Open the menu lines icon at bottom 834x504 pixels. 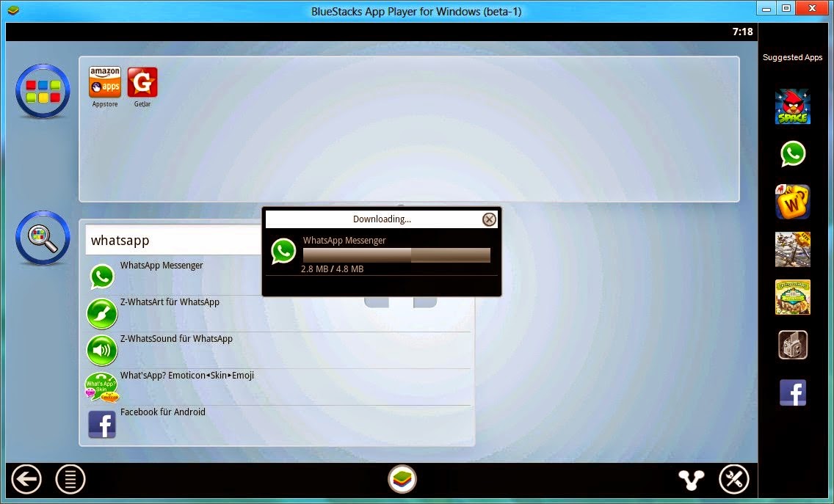(x=70, y=480)
